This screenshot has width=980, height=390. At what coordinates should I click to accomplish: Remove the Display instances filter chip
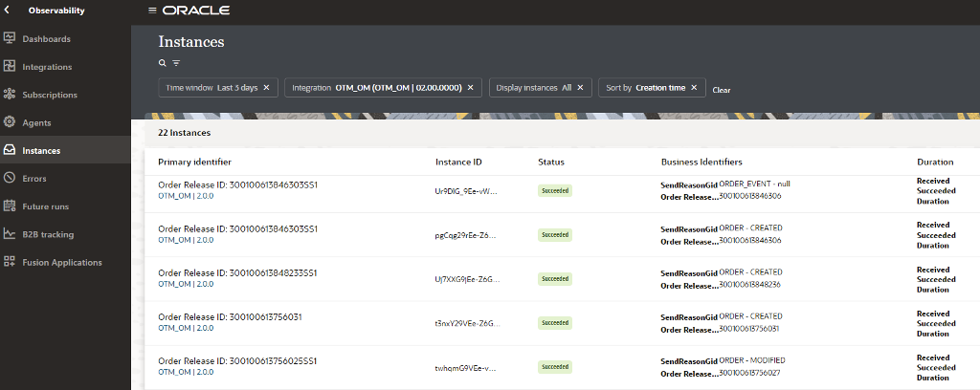(x=580, y=88)
